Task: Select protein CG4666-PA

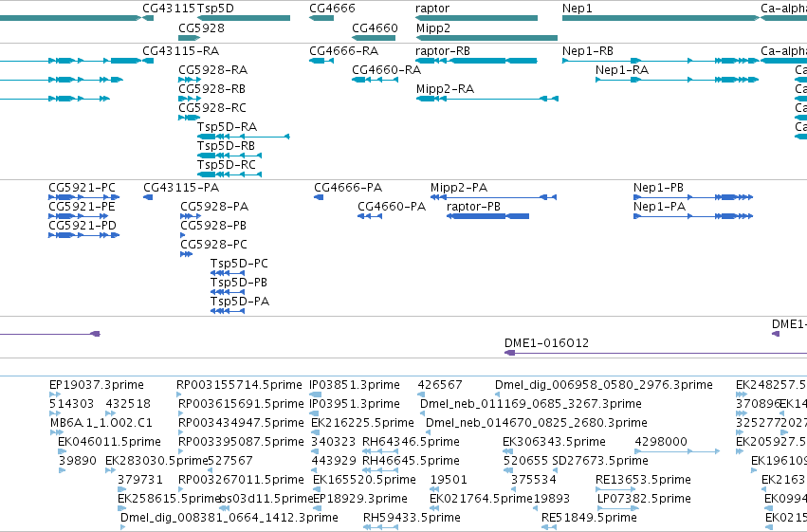Action: [x=319, y=197]
